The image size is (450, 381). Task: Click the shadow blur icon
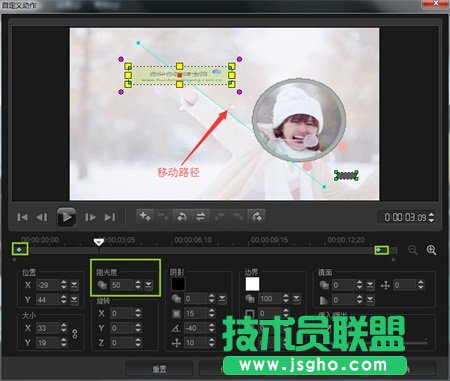click(176, 314)
